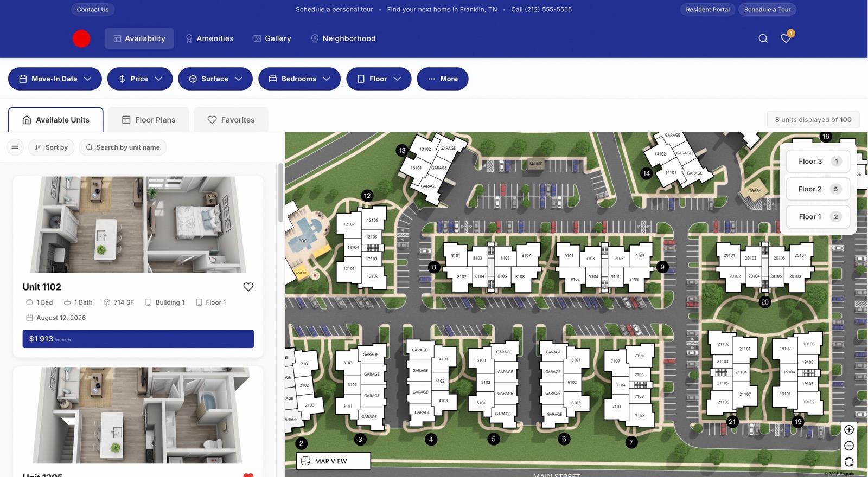The width and height of the screenshot is (868, 477).
Task: Open the Price filter dropdown
Action: [x=140, y=79]
